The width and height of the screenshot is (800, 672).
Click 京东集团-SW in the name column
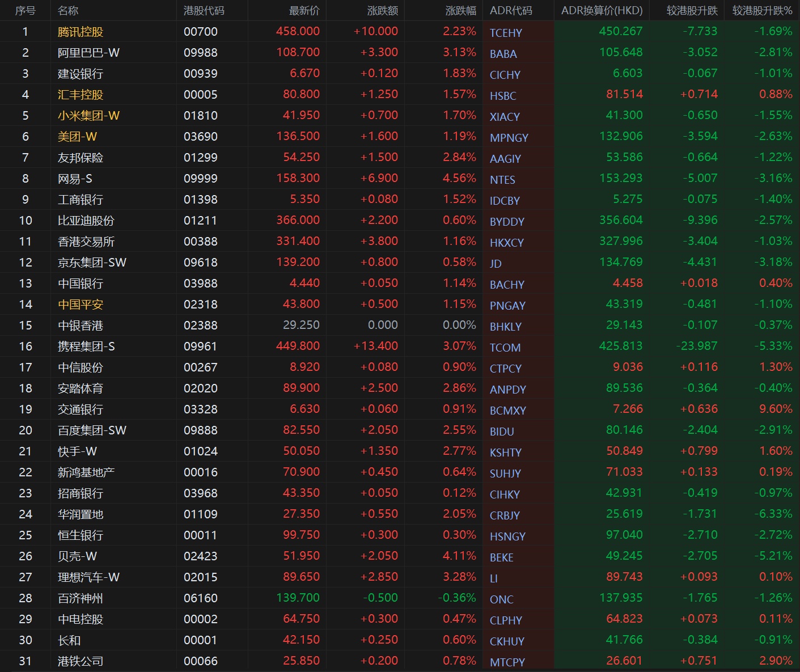(92, 263)
